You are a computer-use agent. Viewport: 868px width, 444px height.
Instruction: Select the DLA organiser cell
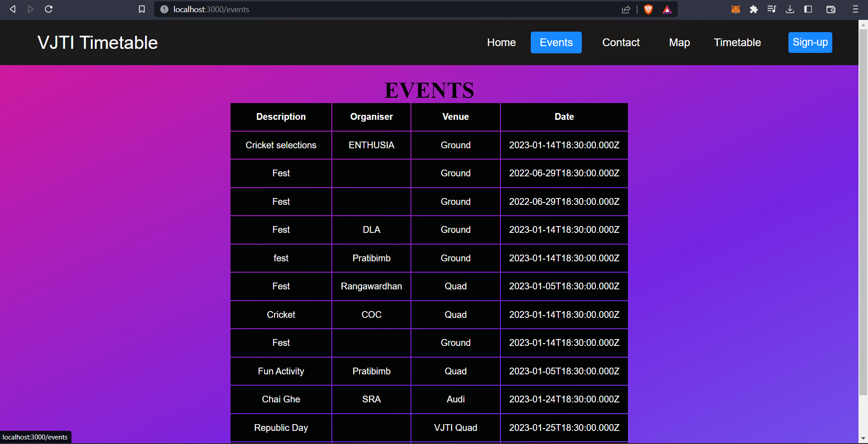click(x=372, y=230)
